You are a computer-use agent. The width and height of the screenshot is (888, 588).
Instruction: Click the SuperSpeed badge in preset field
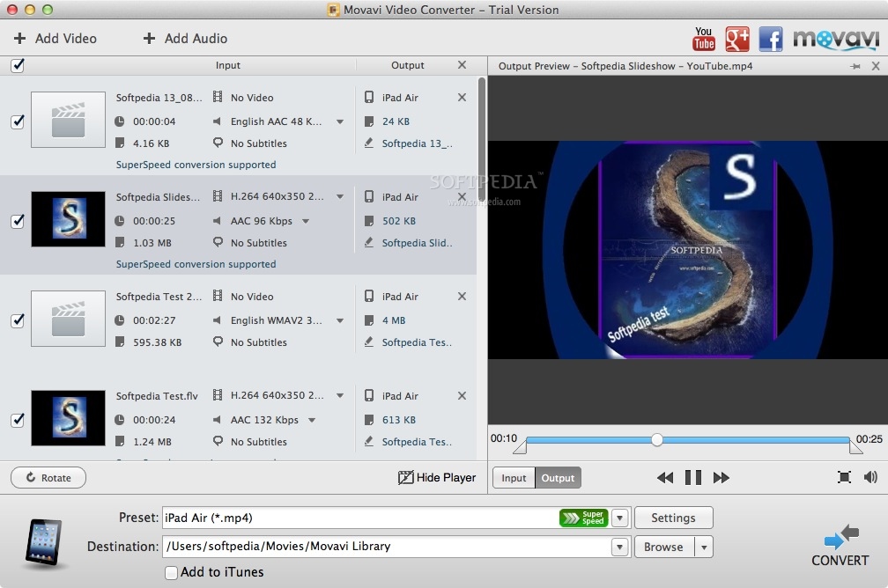point(583,518)
